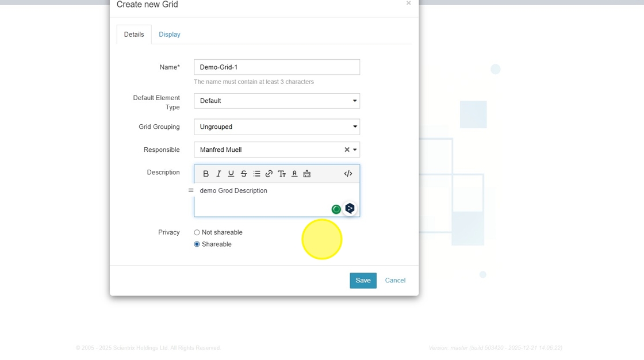The width and height of the screenshot is (644, 360).
Task: Open the text color picker icon
Action: [x=294, y=174]
